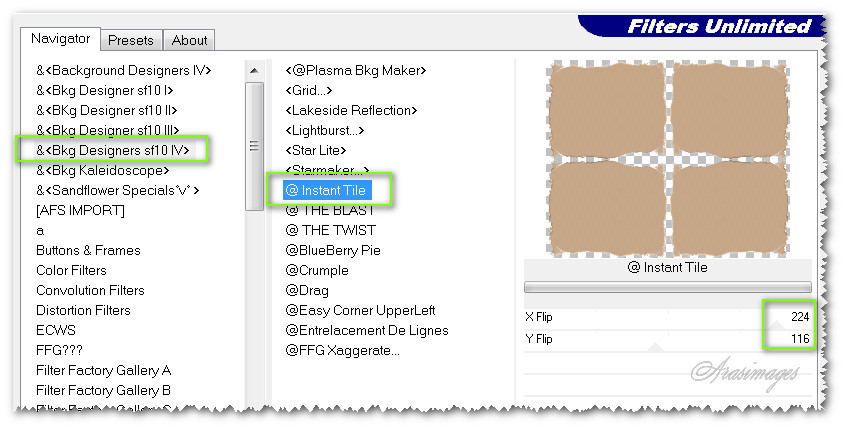Switch to the Navigator tab
847x431 pixels.
(60, 39)
